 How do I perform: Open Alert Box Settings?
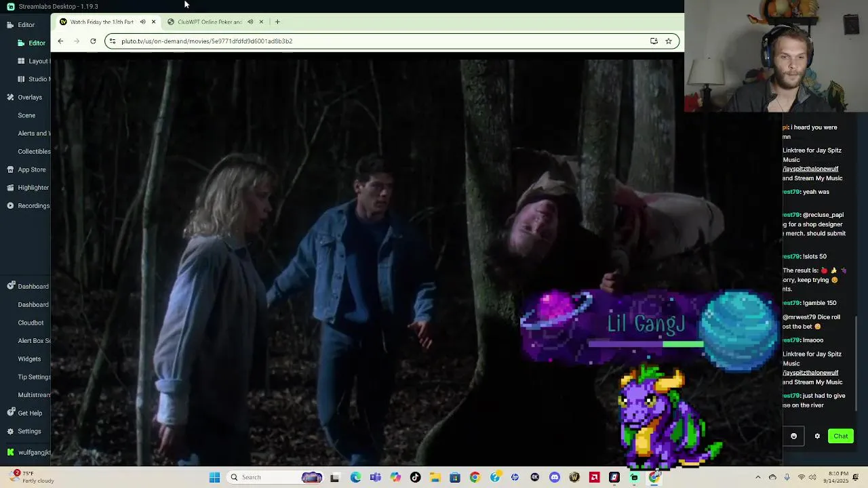click(x=33, y=340)
